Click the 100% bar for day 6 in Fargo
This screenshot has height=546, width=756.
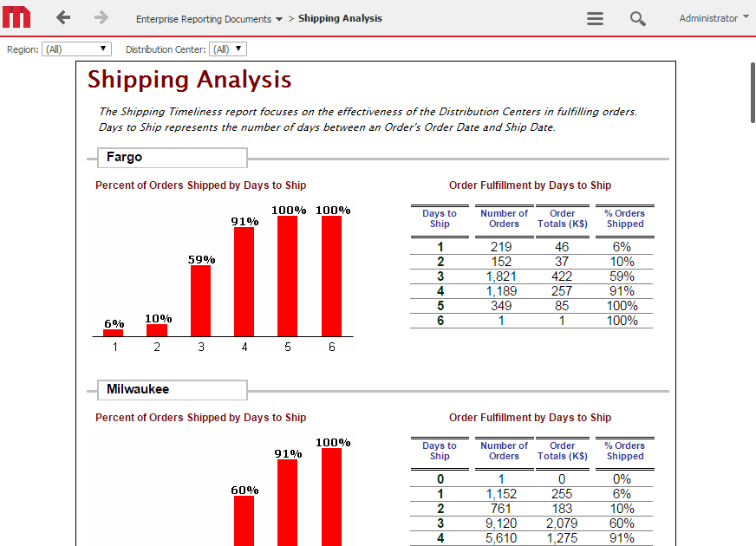(331, 276)
